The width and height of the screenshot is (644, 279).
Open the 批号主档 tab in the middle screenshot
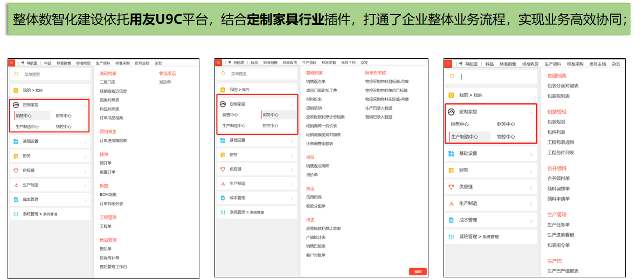click(x=348, y=63)
